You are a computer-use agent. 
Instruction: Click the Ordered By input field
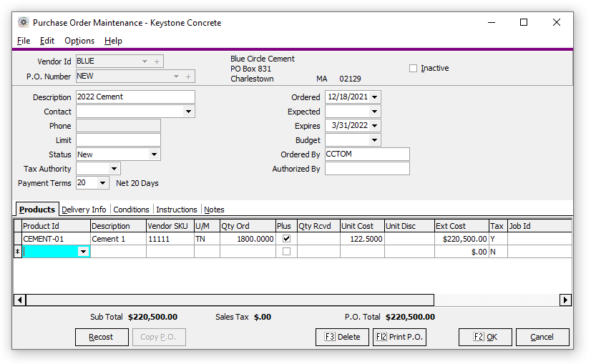(x=367, y=154)
